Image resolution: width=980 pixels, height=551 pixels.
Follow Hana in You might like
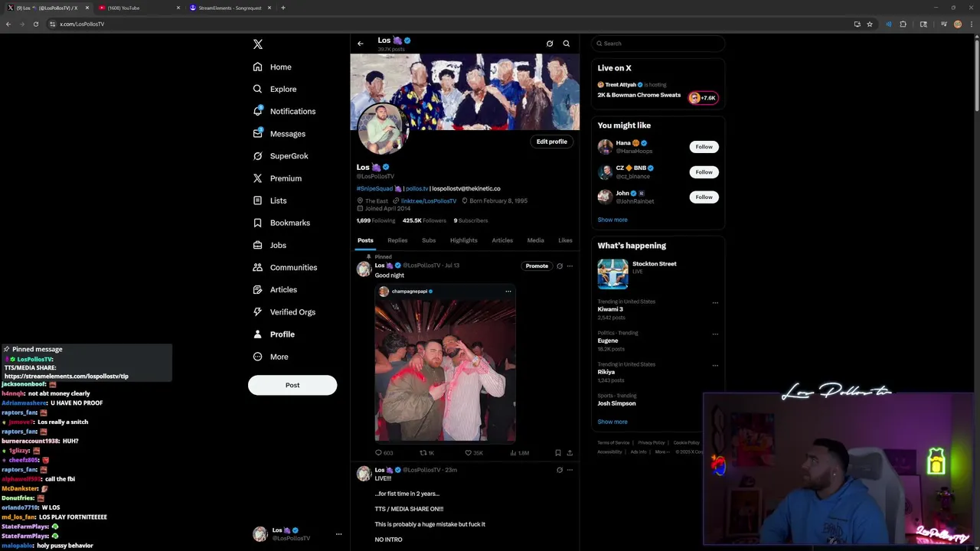[704, 147]
